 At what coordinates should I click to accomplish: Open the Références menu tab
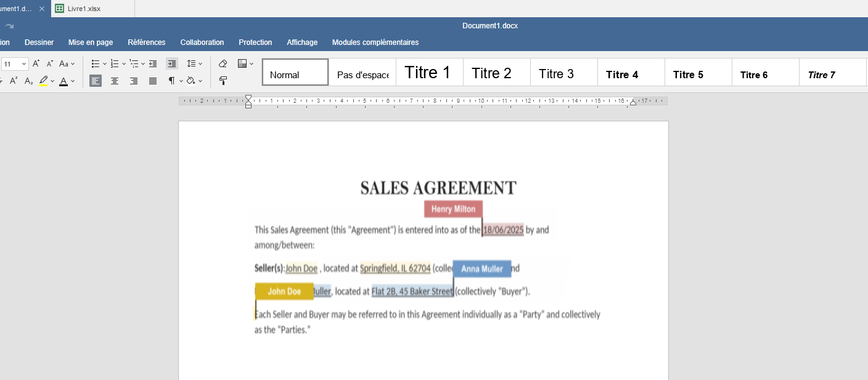[147, 42]
